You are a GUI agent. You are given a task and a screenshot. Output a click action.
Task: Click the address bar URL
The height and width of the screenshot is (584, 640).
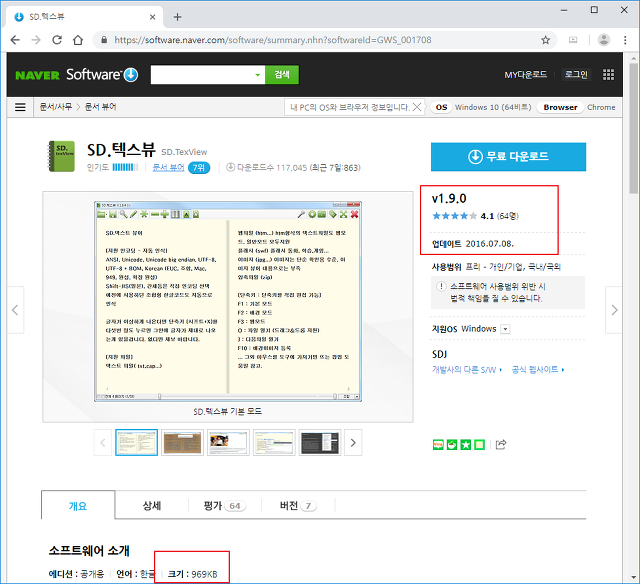tap(273, 40)
